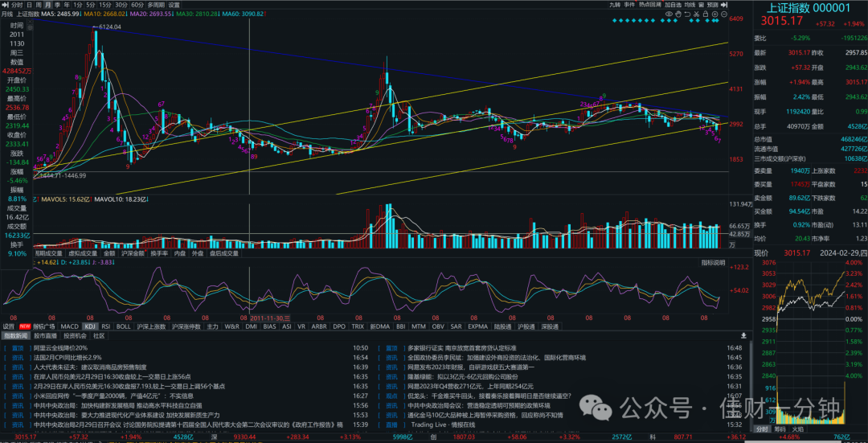Click the 2011-11-30 date marker on time axis
Image resolution: width=868 pixels, height=443 pixels.
click(x=270, y=318)
